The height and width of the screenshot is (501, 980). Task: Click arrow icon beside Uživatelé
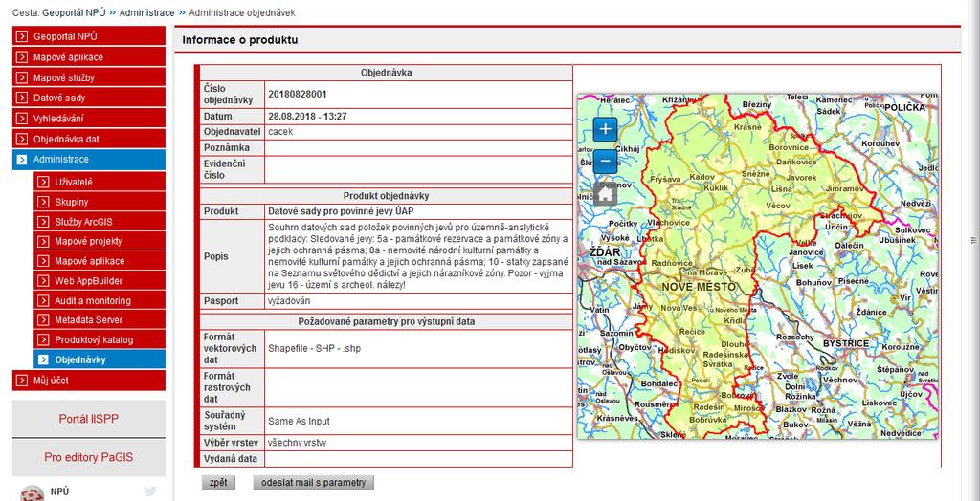click(x=43, y=183)
